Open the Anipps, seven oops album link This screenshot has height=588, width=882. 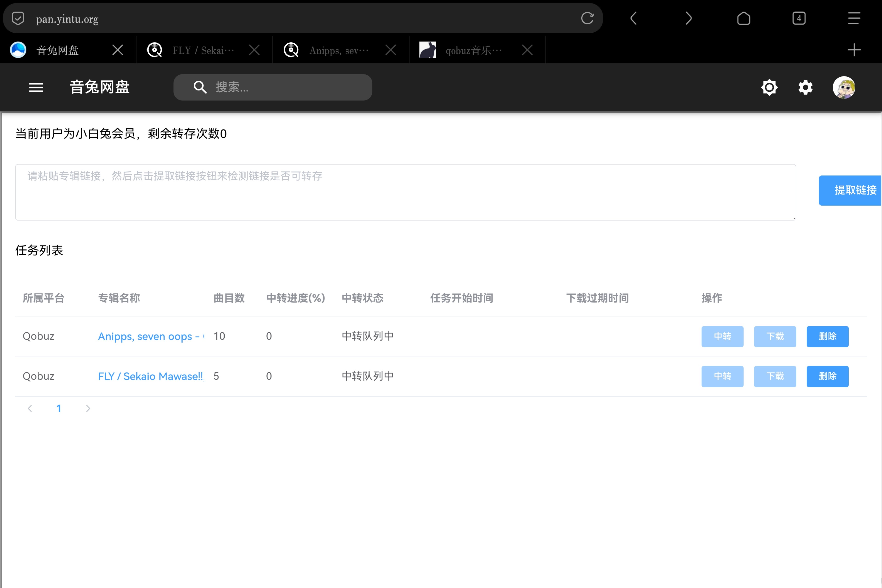tap(151, 336)
